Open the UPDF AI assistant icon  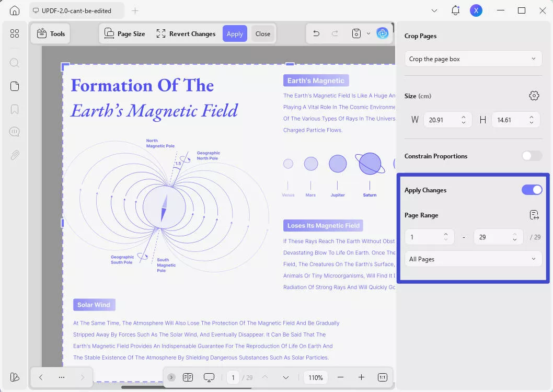383,33
